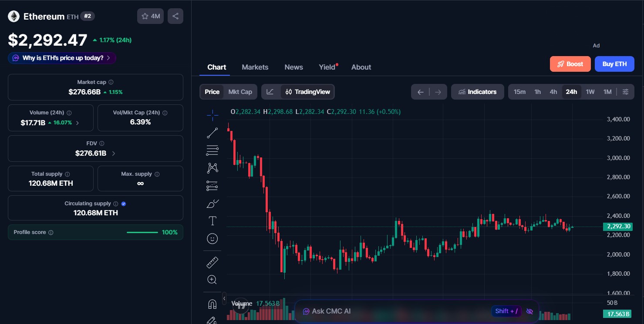Set chart interval to 4h
The width and height of the screenshot is (644, 324).
[553, 92]
